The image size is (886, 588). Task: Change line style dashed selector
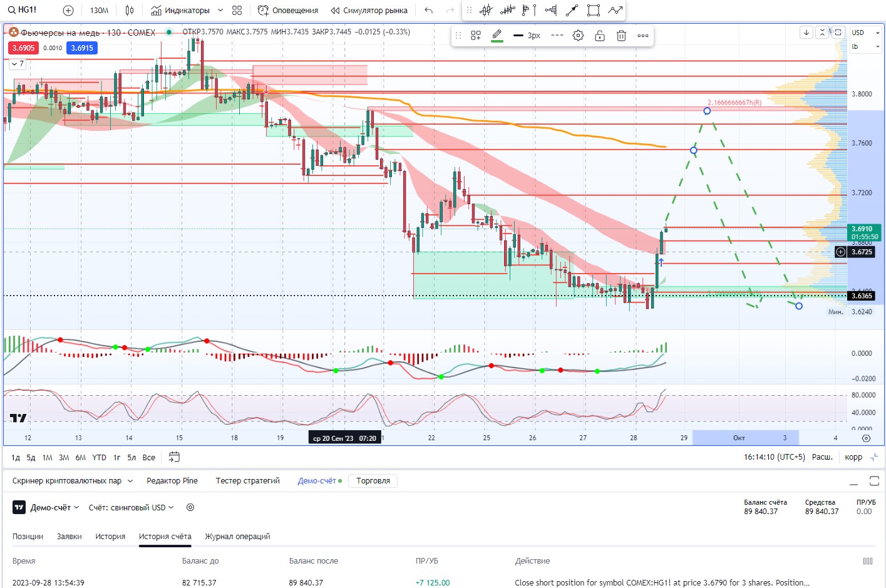coord(557,36)
